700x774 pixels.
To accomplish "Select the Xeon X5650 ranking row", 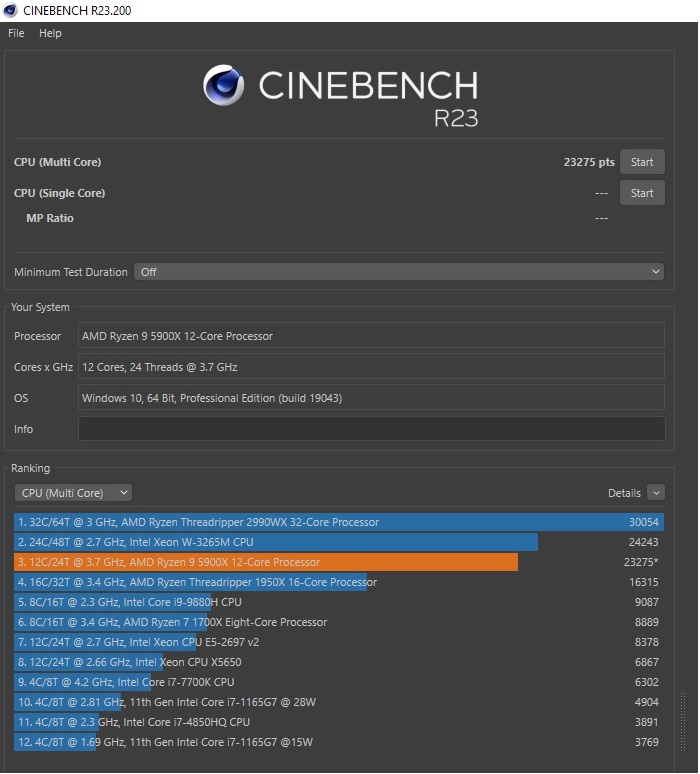I will pos(339,662).
